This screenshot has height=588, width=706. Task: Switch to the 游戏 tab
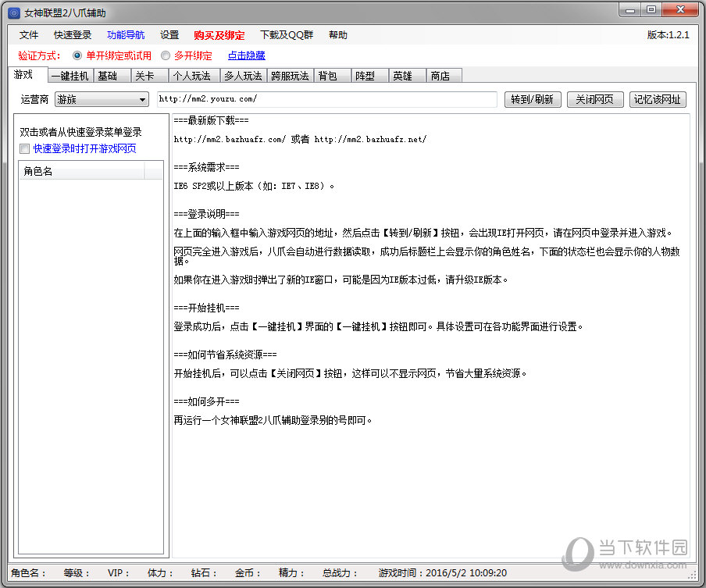27,75
